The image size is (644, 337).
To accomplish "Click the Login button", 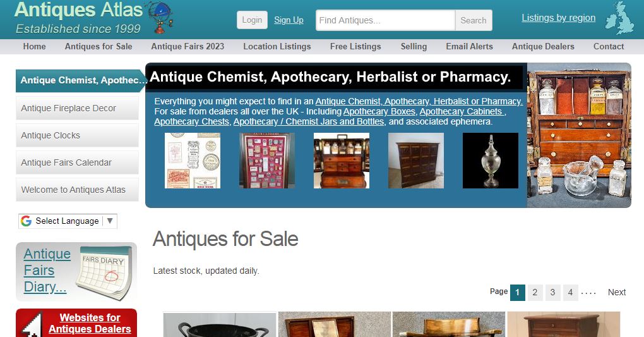I will click(252, 20).
